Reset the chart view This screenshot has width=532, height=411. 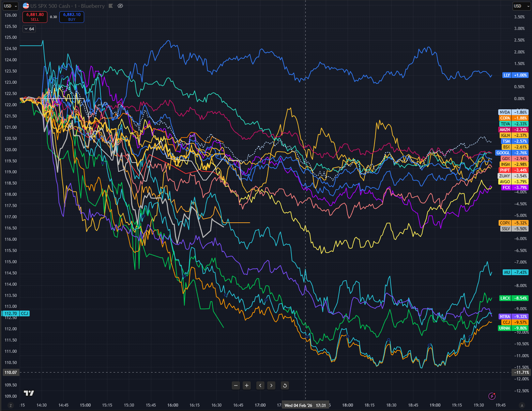(x=285, y=385)
